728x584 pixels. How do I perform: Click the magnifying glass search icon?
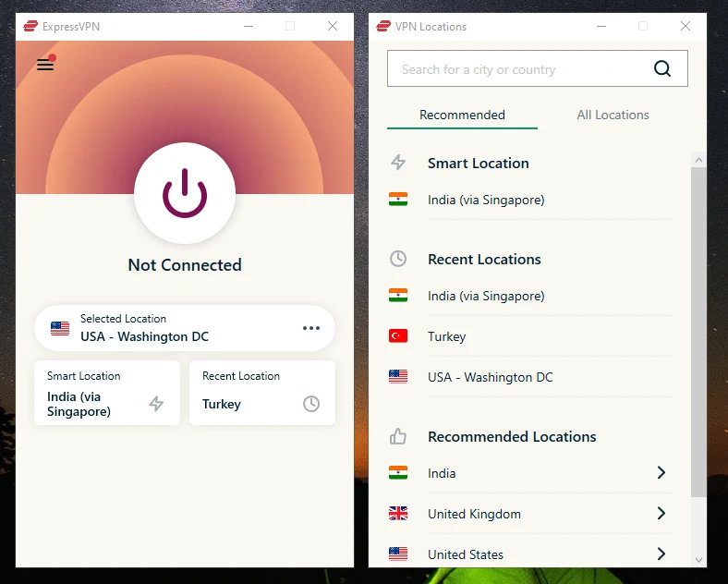[x=662, y=68]
